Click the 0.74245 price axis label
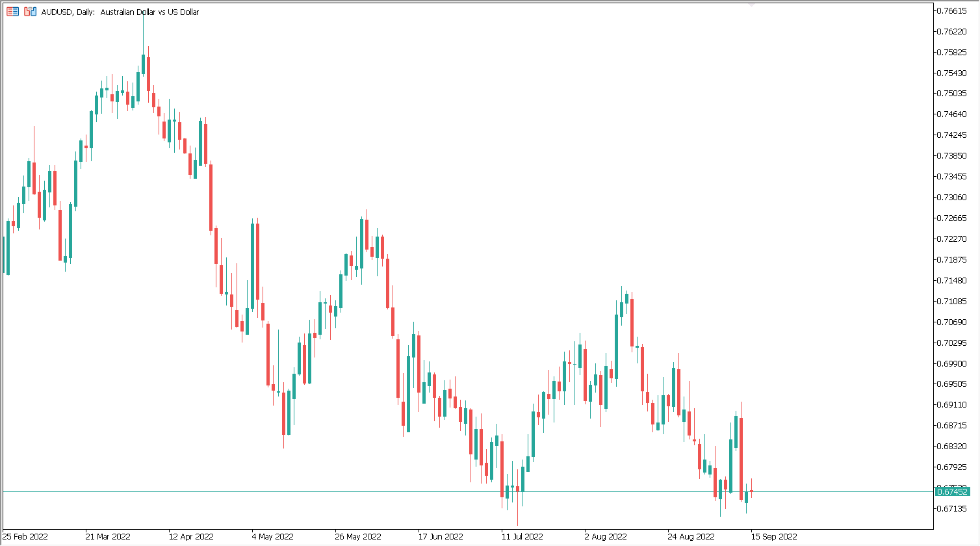The image size is (980, 546). (953, 135)
